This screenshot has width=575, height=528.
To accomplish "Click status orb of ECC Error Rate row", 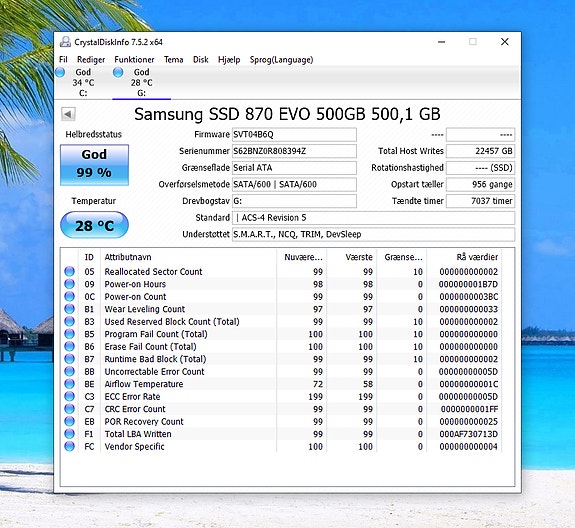I will [x=69, y=396].
